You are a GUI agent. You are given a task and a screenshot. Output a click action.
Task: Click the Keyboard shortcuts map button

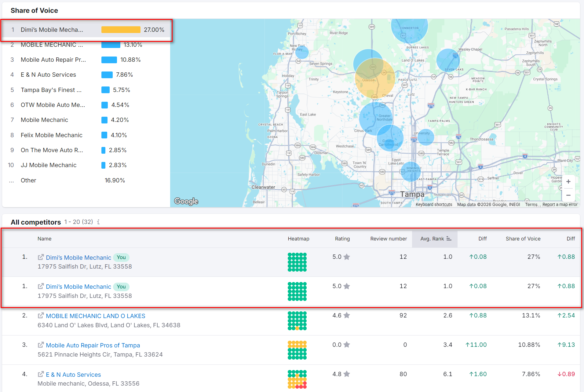[x=434, y=204]
